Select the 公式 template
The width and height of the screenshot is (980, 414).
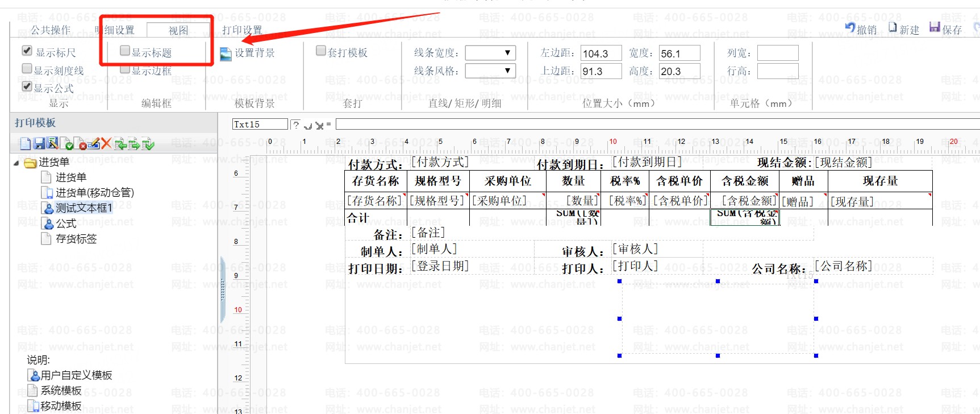66,223
